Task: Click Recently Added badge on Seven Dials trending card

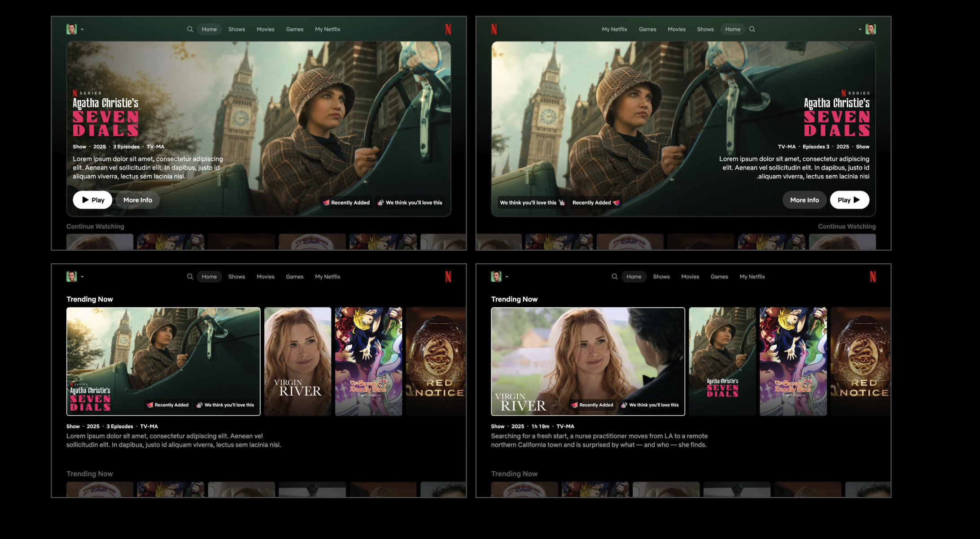Action: pos(167,405)
